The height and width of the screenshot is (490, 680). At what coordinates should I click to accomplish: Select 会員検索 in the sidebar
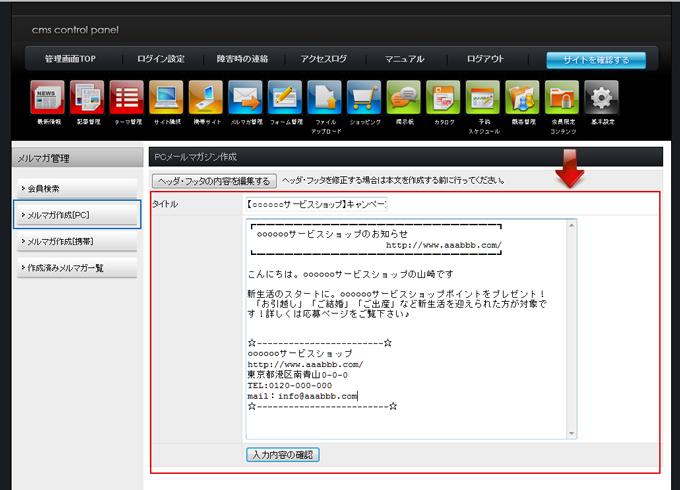pos(77,188)
